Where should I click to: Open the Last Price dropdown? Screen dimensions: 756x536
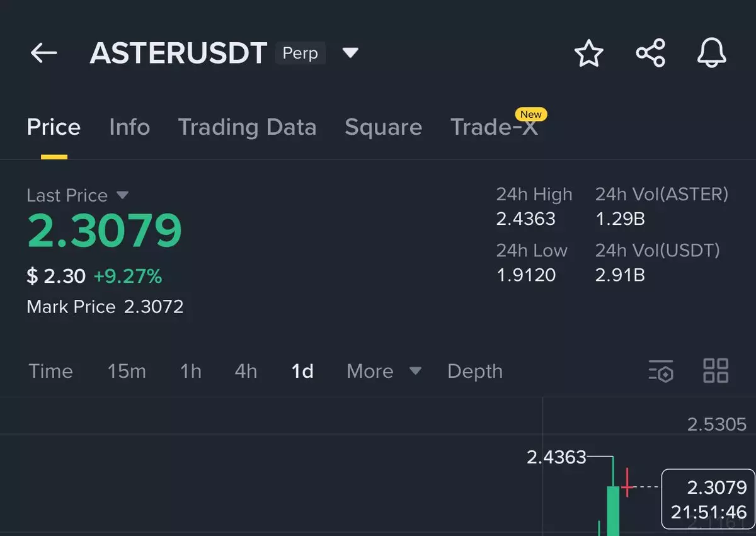[123, 195]
